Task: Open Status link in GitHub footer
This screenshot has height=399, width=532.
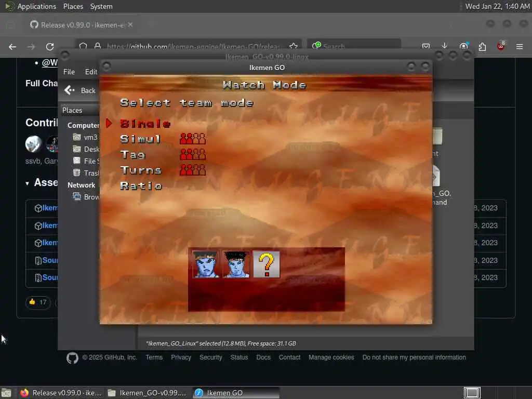Action: click(239, 357)
